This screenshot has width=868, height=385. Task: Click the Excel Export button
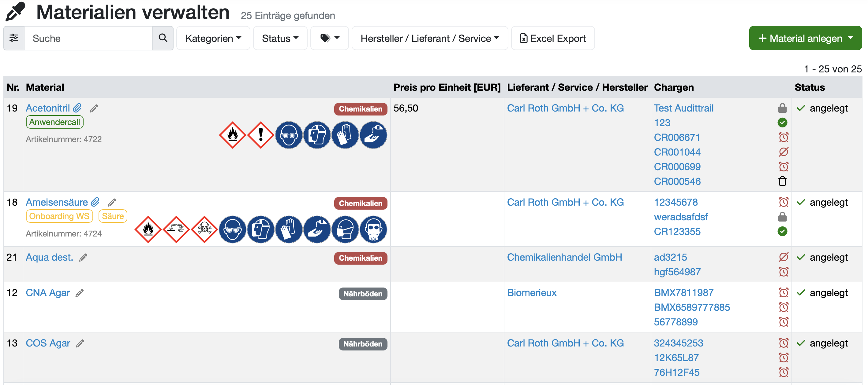[553, 38]
